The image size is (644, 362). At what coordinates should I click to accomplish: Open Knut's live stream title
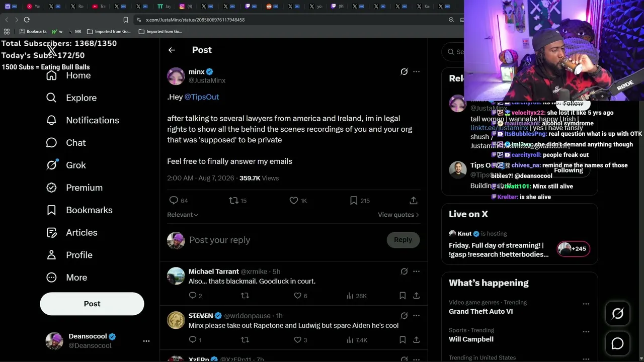pyautogui.click(x=499, y=250)
